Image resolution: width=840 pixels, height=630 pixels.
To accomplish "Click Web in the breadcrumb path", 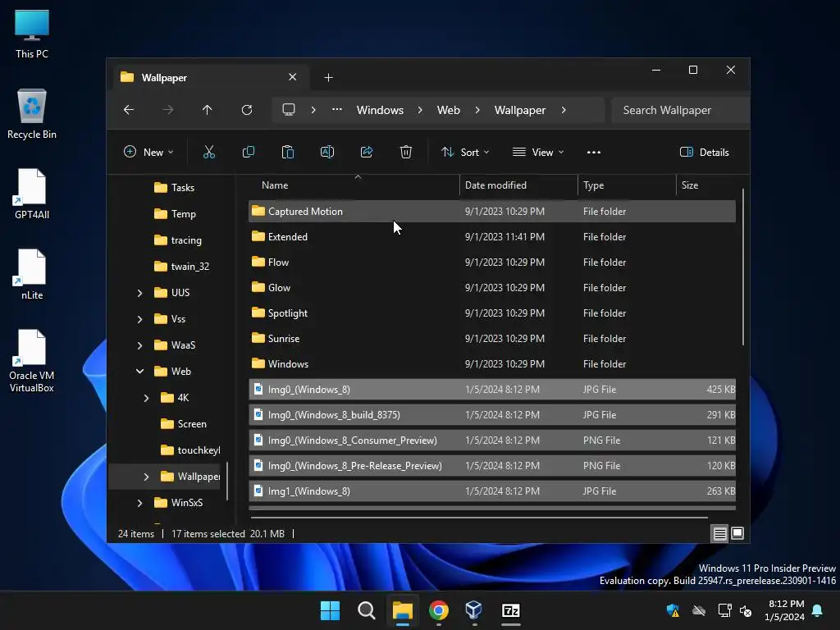I will 449,110.
